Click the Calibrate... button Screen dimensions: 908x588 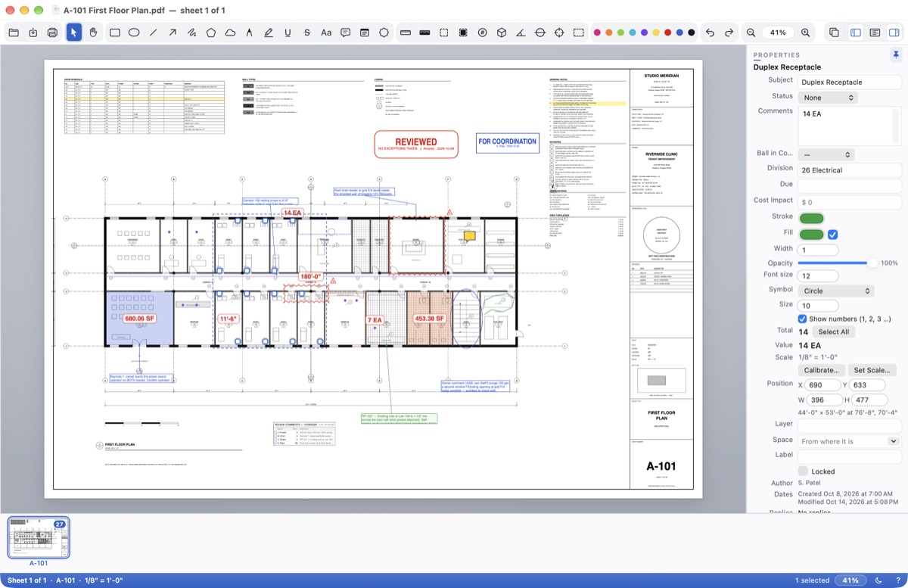tap(820, 370)
